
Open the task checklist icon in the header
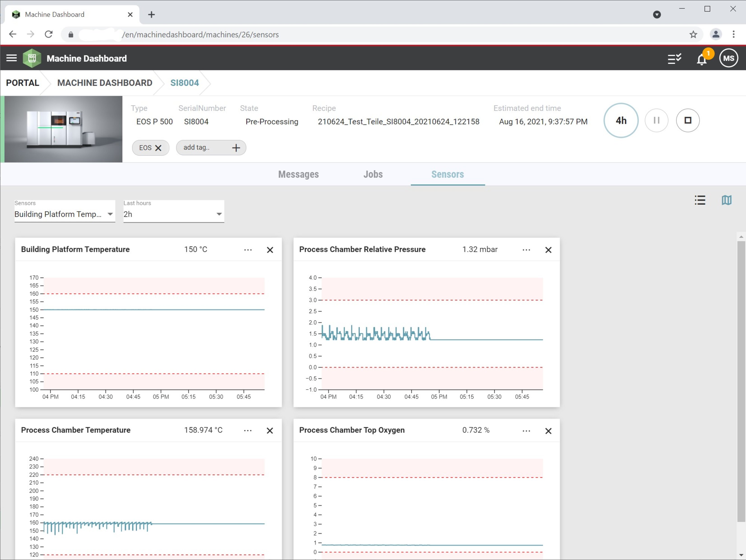(674, 58)
